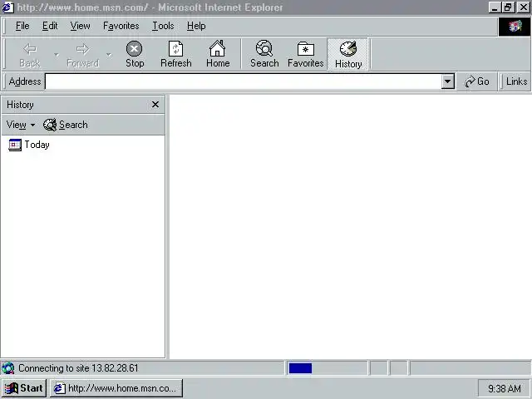Open the View dropdown in History pane
Image resolution: width=532 pixels, height=399 pixels.
21,125
